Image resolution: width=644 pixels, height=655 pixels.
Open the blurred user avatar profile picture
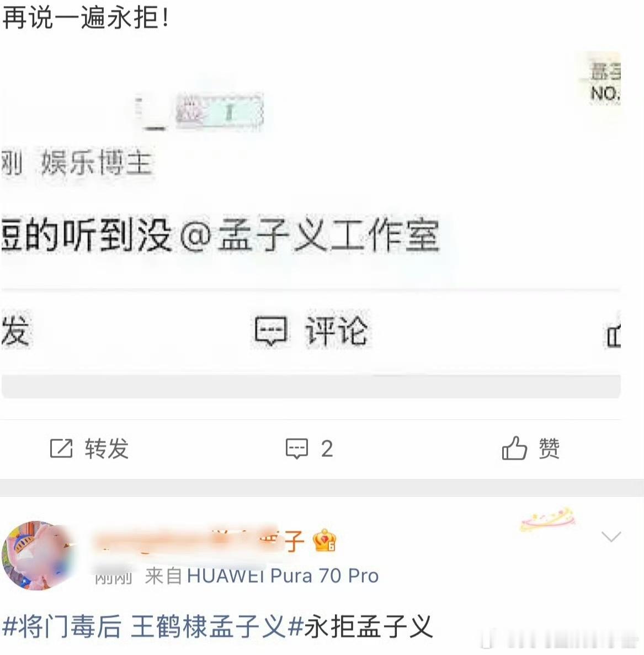pos(39,556)
